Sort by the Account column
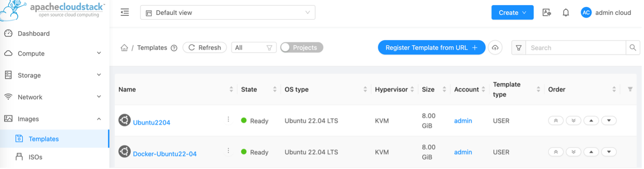Image resolution: width=644 pixels, height=169 pixels. point(470,89)
